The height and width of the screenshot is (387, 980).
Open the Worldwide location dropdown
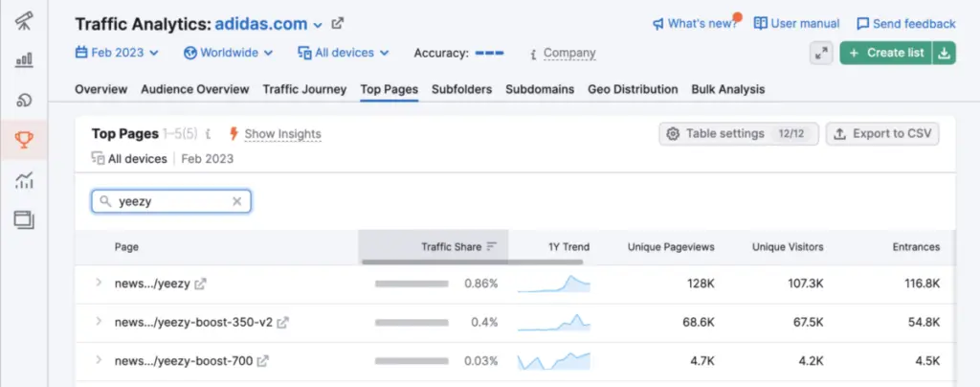point(228,54)
